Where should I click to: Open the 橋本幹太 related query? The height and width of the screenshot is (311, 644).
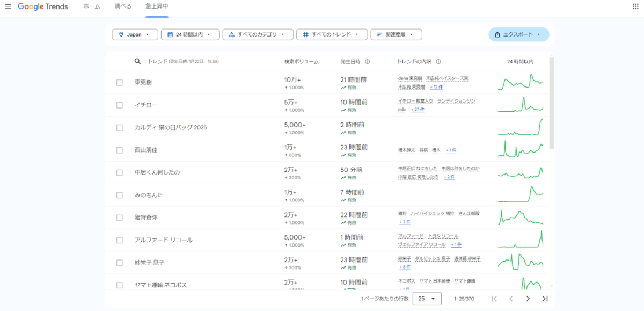coord(407,150)
